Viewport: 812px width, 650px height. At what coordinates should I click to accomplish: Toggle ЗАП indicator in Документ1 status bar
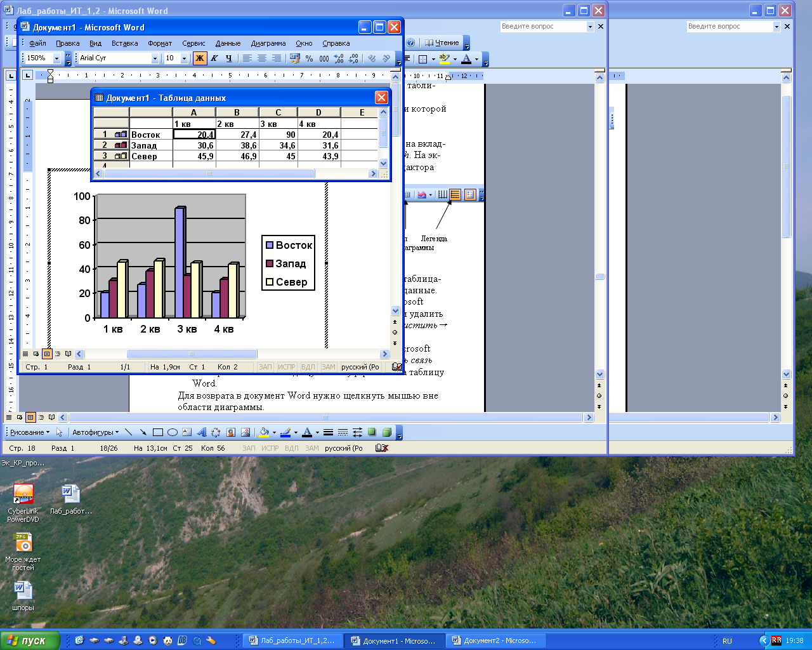coord(265,367)
